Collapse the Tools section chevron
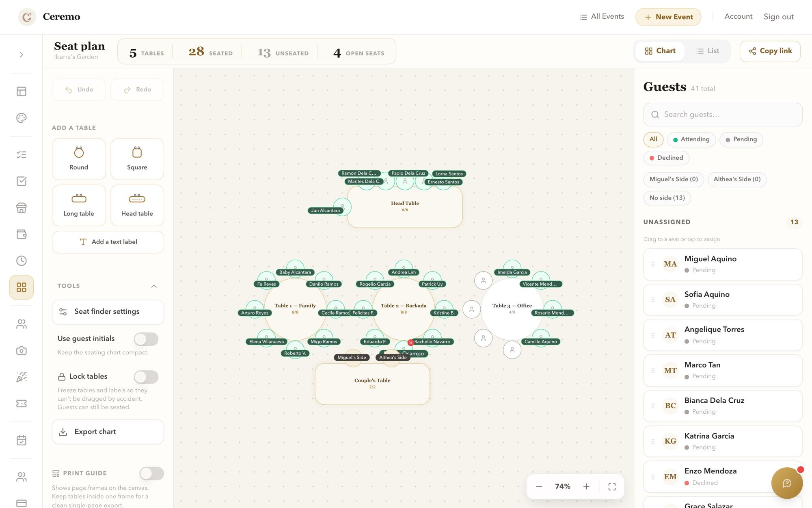This screenshot has width=812, height=508. [x=154, y=286]
